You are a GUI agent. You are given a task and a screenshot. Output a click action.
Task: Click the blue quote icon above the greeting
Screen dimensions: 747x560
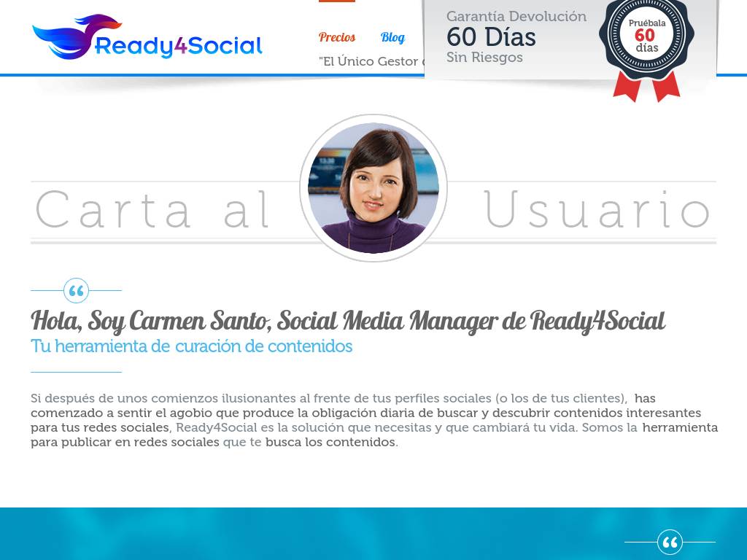[x=76, y=290]
